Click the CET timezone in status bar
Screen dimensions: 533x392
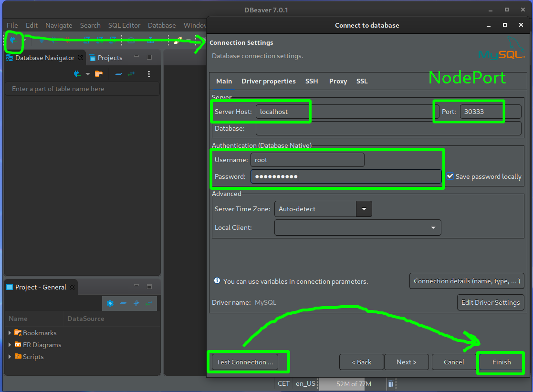point(283,384)
